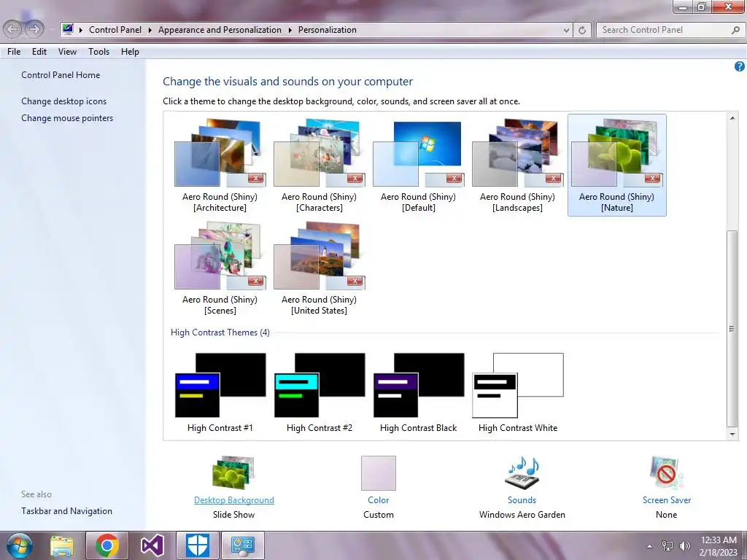
Task: Click the theme list scrollbar thumb
Action: click(x=732, y=329)
